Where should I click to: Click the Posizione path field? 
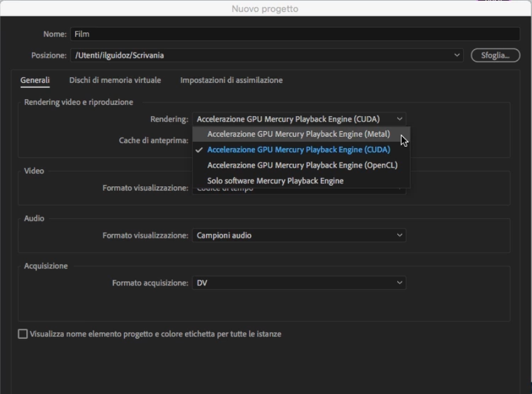click(x=251, y=55)
